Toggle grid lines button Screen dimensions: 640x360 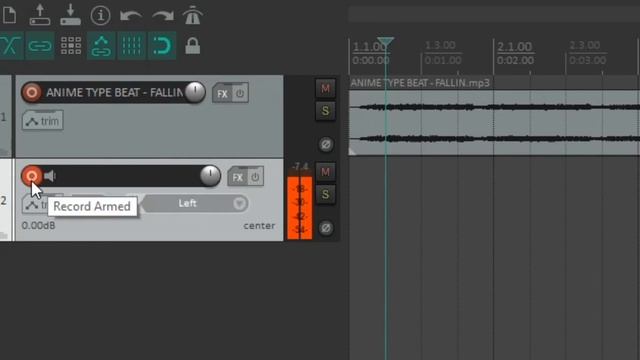(131, 46)
